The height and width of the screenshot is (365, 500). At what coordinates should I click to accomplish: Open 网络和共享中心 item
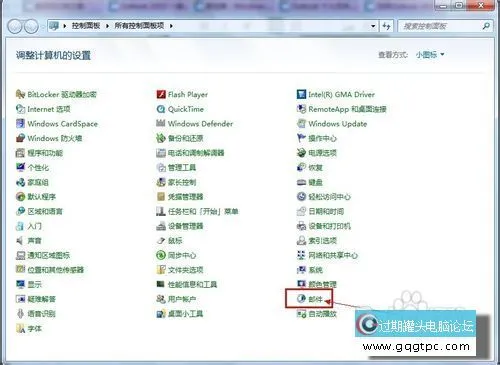[327, 255]
